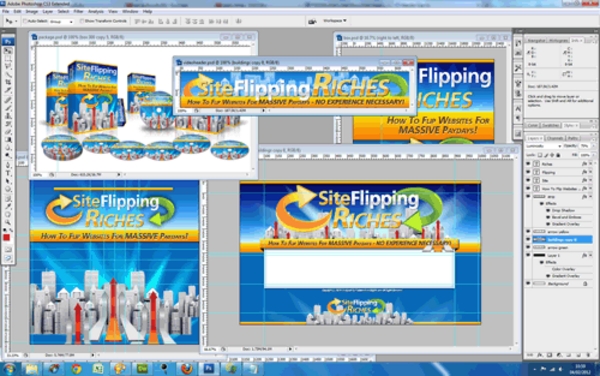Select the Clone Stamp tool
Screen dimensions: 600x376
point(8,116)
